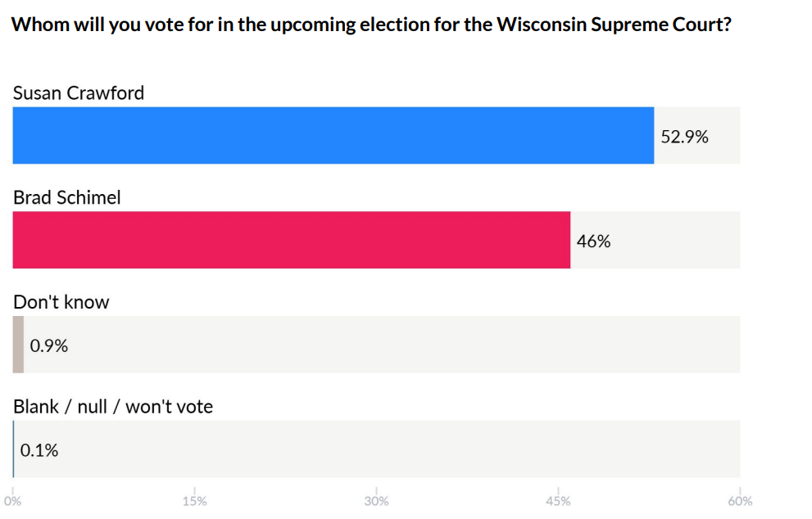
Task: Click the 0.1% value label
Action: point(39,449)
